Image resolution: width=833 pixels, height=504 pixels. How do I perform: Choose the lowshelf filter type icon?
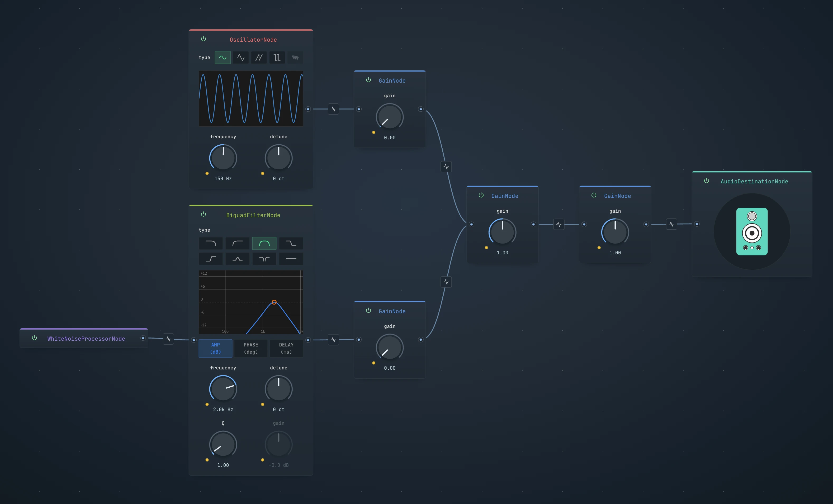pyautogui.click(x=291, y=243)
